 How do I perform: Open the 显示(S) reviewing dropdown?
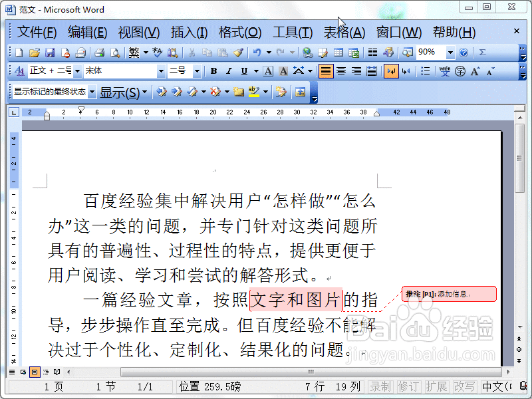click(122, 93)
